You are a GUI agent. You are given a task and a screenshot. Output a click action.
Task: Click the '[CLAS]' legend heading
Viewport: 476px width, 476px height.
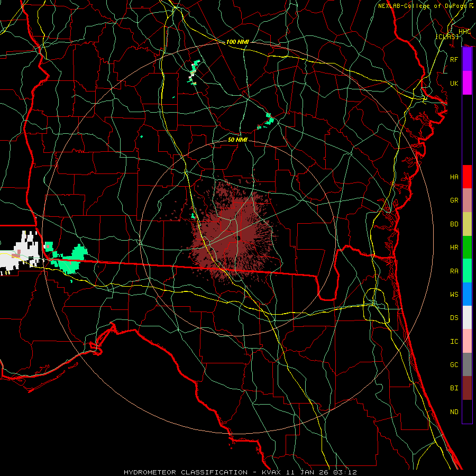(447, 36)
